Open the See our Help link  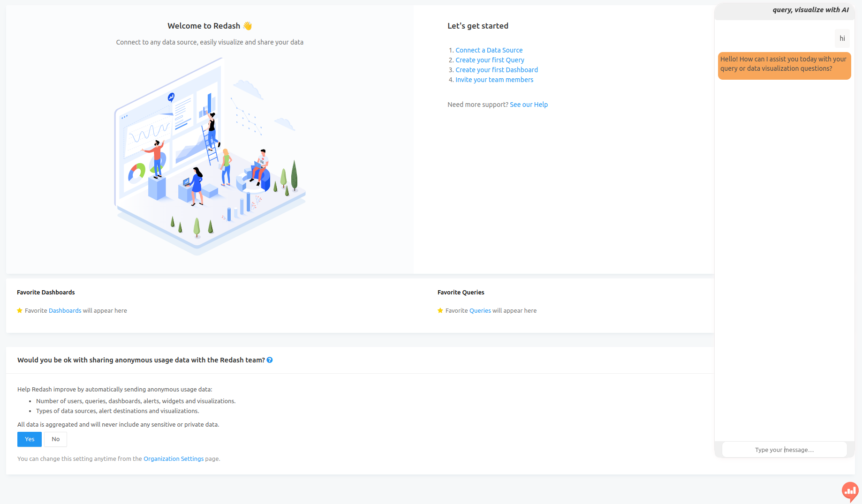click(529, 105)
